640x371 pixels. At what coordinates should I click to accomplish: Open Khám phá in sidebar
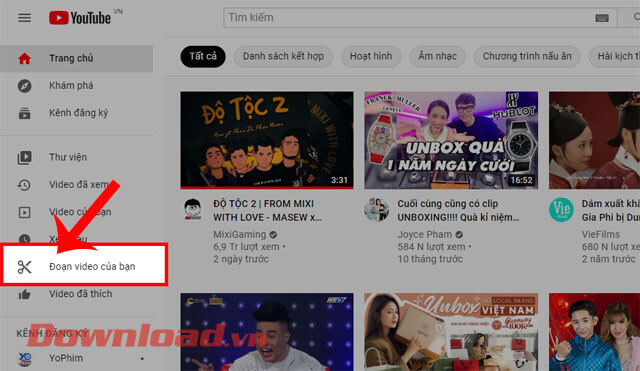(x=76, y=86)
